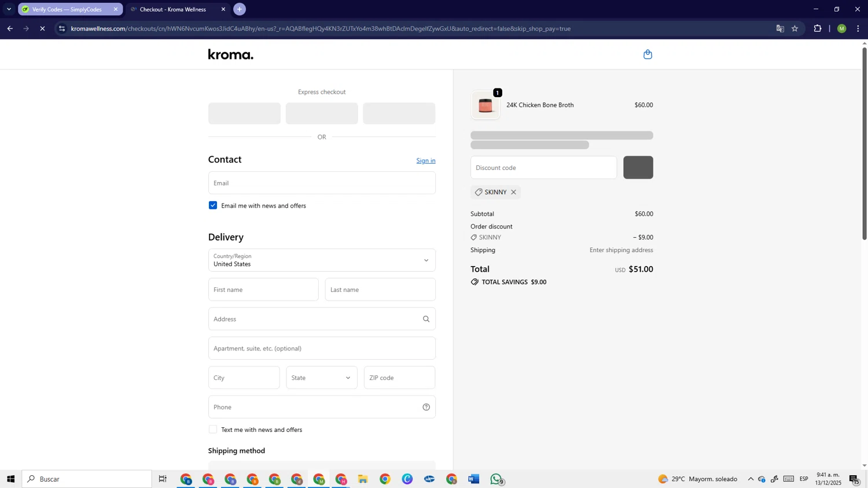Image resolution: width=868 pixels, height=488 pixels.
Task: Remove the SKINNY discount code tag
Action: click(513, 192)
